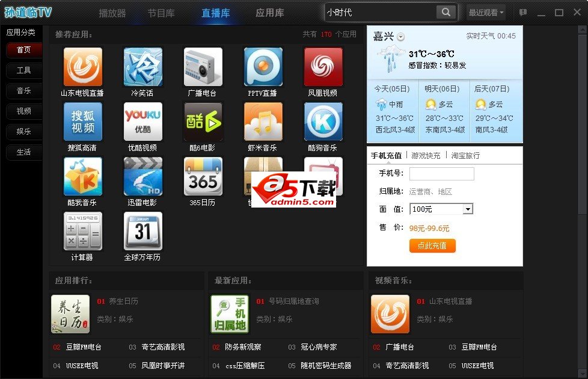Launch the PPTV直播 app icon

(x=263, y=67)
